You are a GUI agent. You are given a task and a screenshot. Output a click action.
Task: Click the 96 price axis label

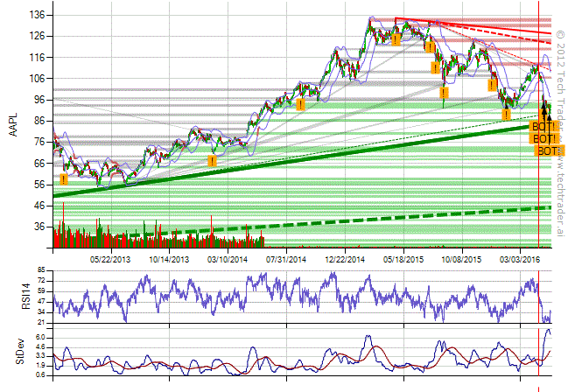click(39, 100)
